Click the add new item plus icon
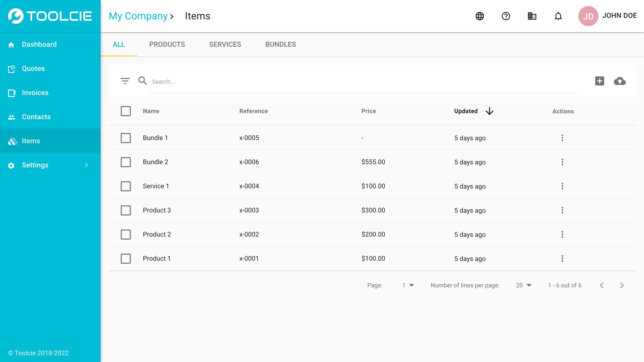 [599, 81]
